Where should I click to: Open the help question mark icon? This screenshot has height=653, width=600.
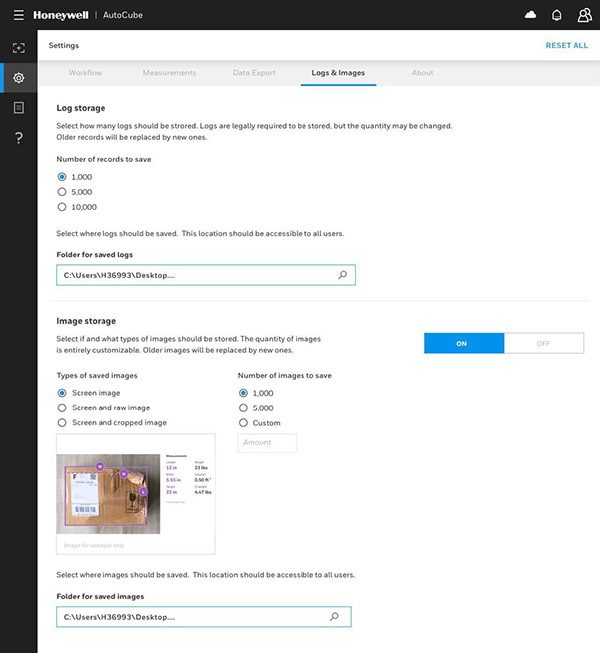[19, 137]
